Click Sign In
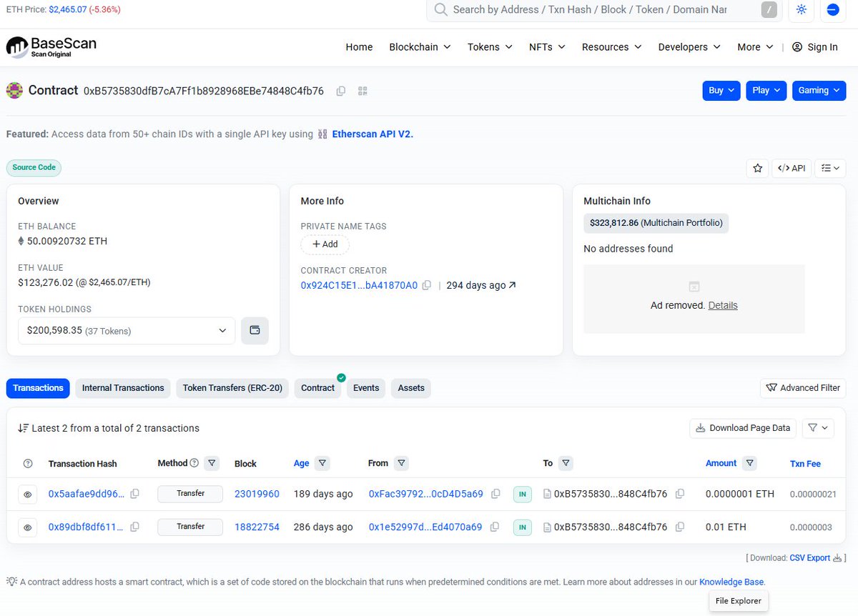Viewport: 858px width, 616px height. [815, 47]
